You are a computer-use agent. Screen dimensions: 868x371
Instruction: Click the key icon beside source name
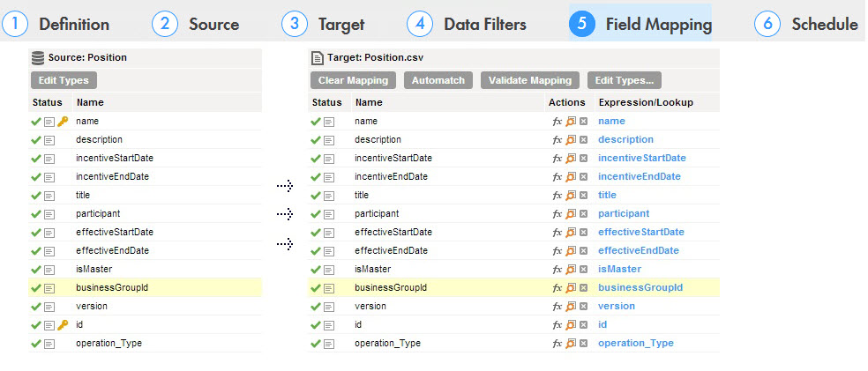coord(63,122)
